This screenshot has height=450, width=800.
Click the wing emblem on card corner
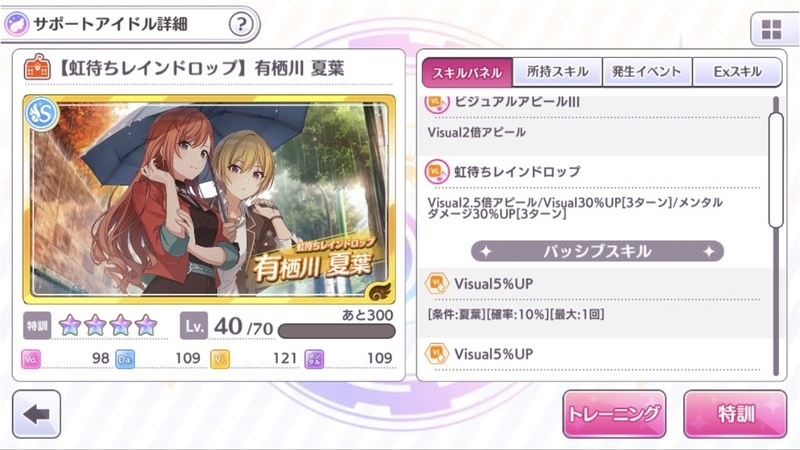pyautogui.click(x=380, y=291)
